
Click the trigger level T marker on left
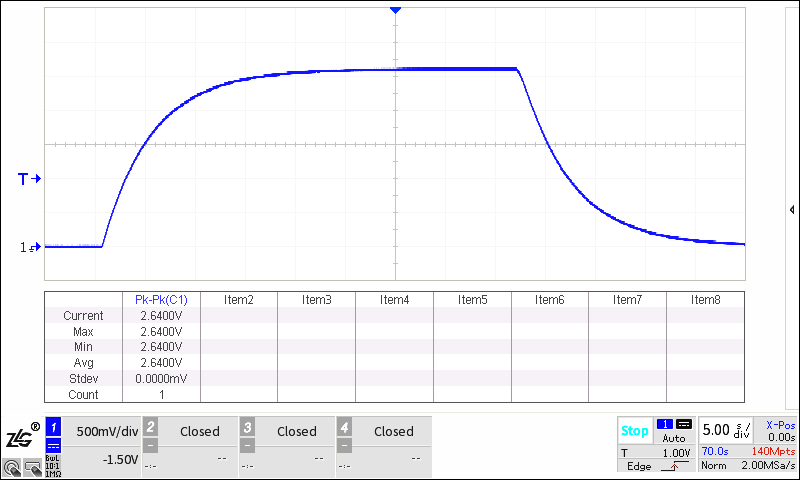pyautogui.click(x=29, y=179)
